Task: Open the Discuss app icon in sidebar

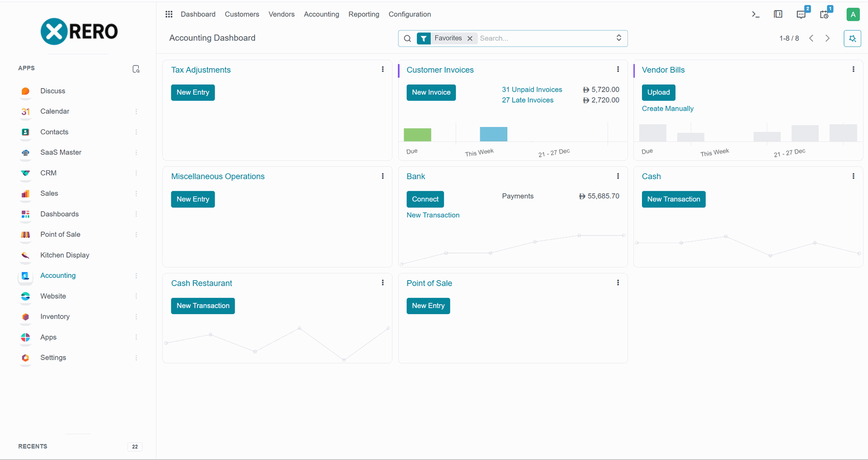Action: pyautogui.click(x=26, y=91)
